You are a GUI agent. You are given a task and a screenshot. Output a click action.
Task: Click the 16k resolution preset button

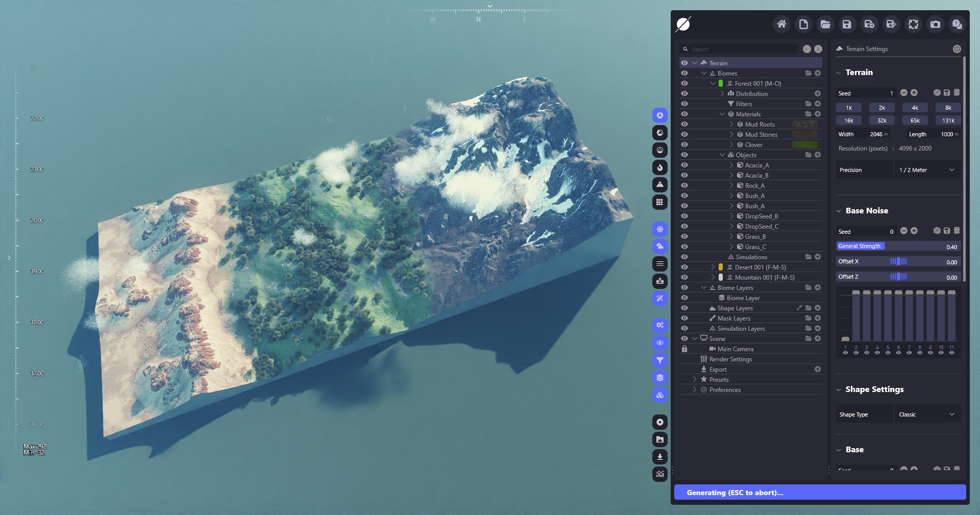848,120
